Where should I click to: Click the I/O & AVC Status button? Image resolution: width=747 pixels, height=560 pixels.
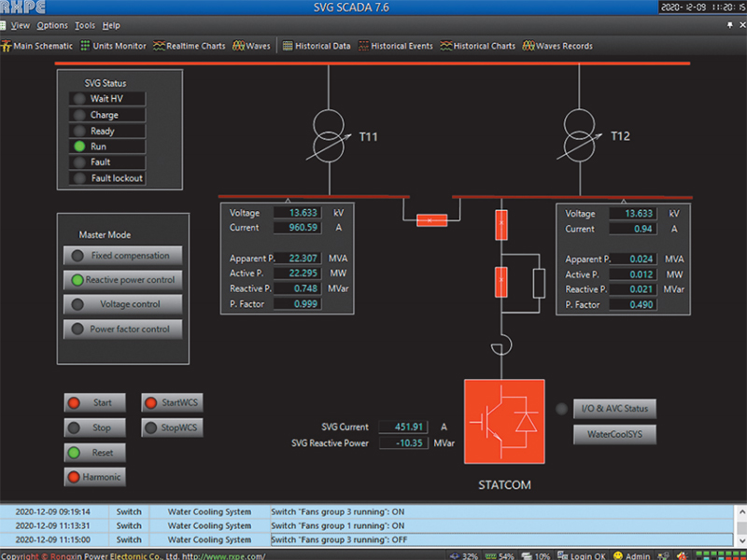tap(614, 409)
